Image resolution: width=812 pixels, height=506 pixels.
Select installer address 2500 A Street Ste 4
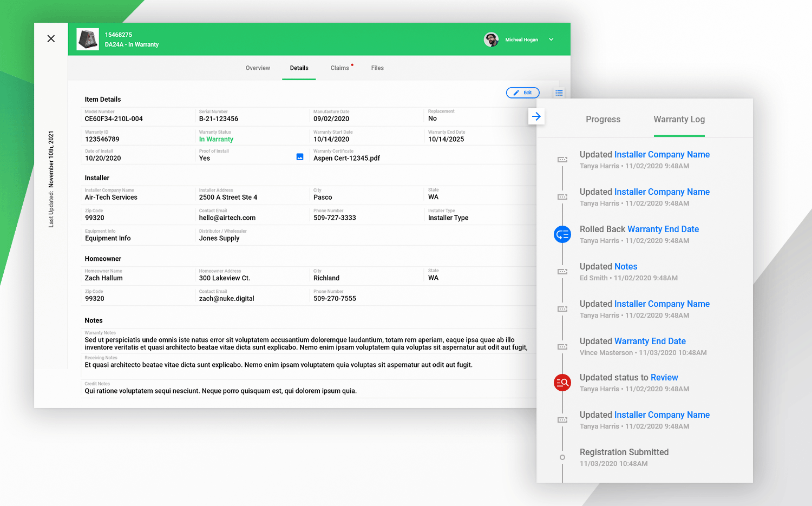click(x=228, y=198)
